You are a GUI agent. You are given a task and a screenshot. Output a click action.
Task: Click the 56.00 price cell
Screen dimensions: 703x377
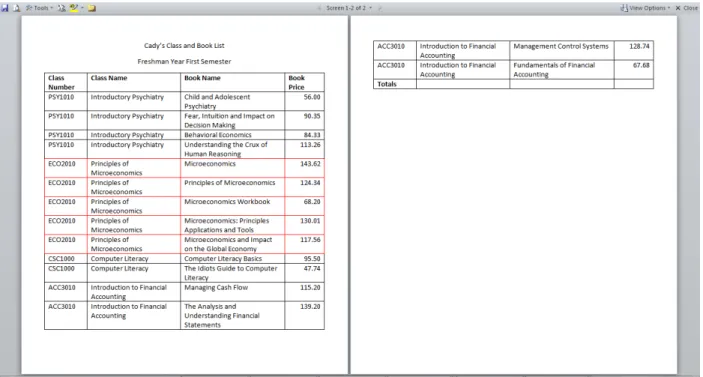[x=304, y=101]
